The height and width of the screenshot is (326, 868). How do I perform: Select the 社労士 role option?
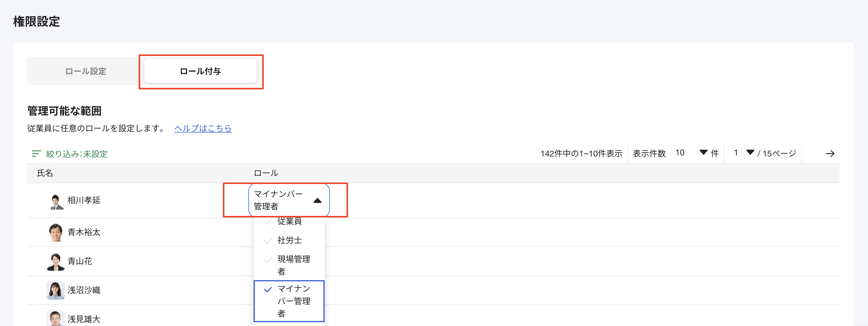tap(289, 241)
